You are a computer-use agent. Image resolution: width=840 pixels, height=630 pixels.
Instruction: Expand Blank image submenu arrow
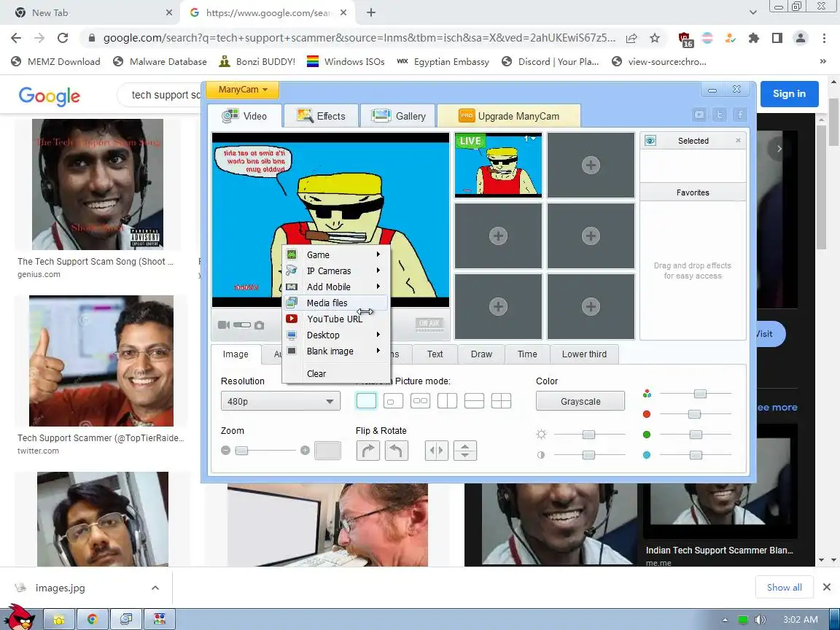click(x=378, y=351)
